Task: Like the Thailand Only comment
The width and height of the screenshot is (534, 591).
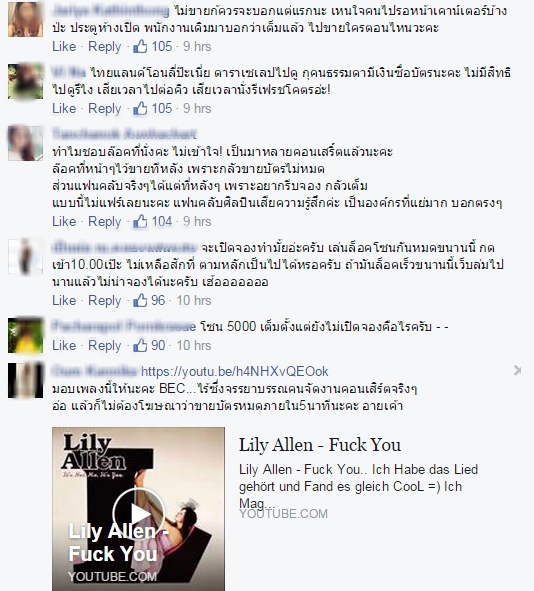Action: 64,109
